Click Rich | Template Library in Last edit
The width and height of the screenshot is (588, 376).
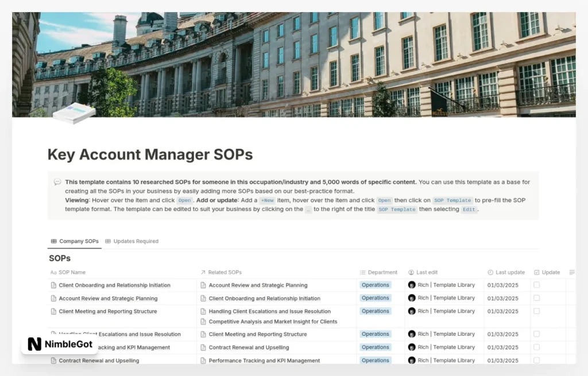(447, 285)
